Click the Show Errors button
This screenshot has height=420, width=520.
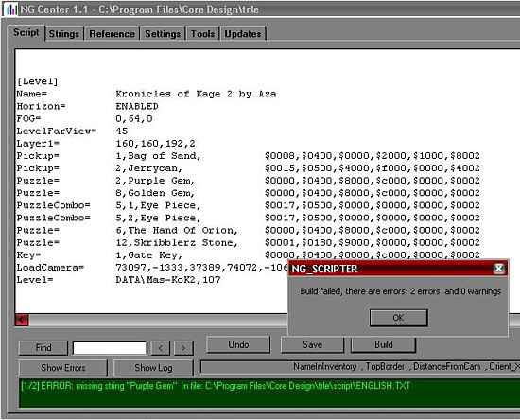pyautogui.click(x=63, y=368)
